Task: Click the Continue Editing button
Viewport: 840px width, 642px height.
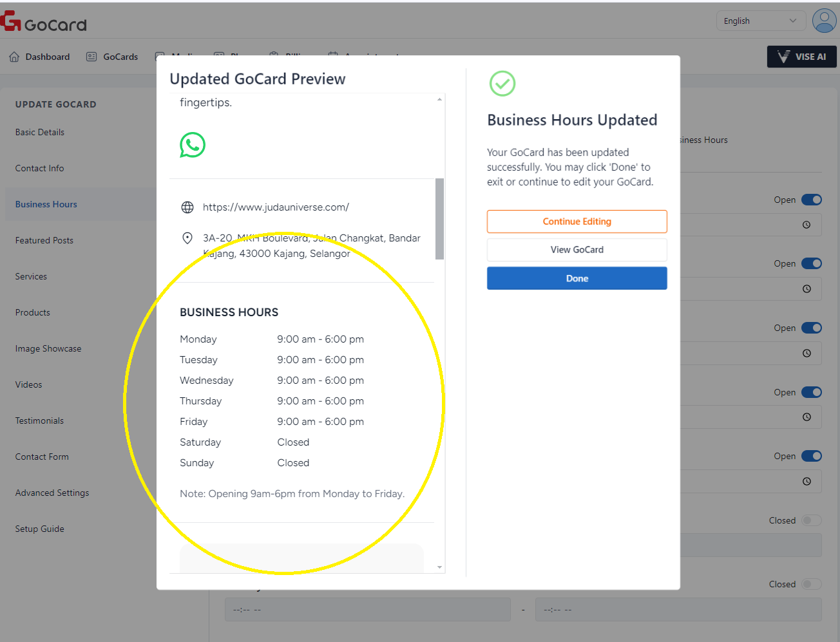Action: (577, 222)
